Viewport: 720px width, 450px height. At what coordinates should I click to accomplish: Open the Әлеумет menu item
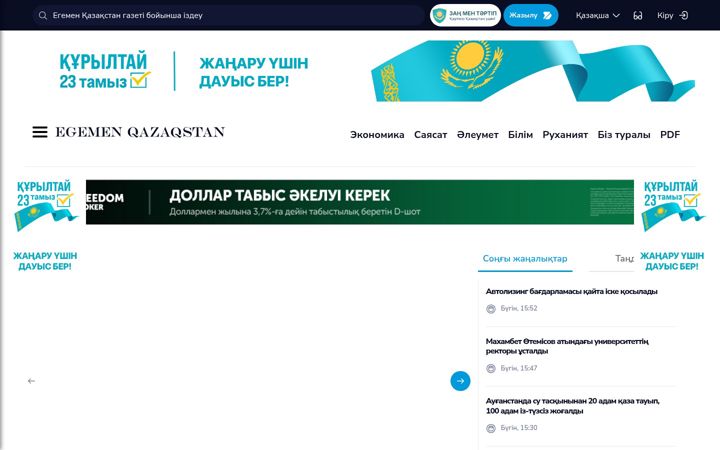[x=478, y=135]
